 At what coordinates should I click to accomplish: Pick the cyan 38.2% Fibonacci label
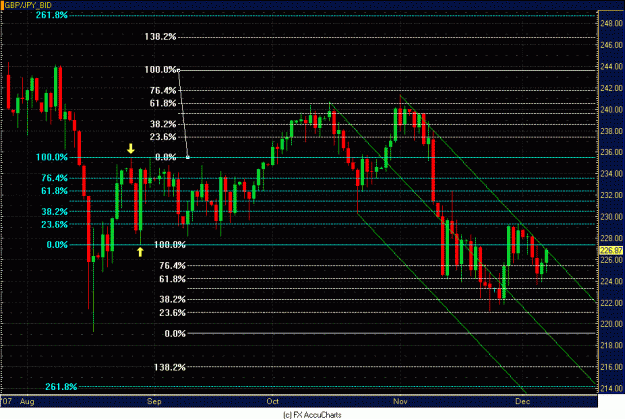point(55,212)
